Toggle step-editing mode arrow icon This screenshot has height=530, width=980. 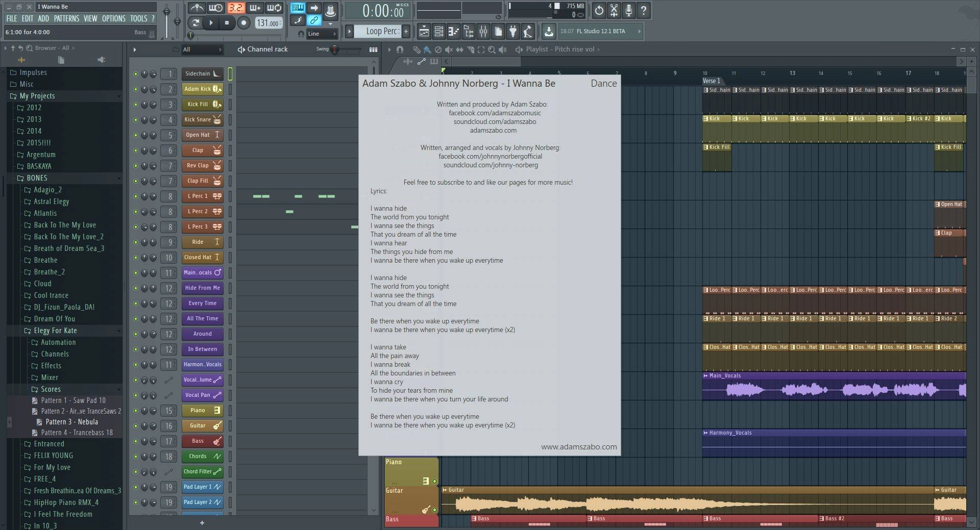314,8
